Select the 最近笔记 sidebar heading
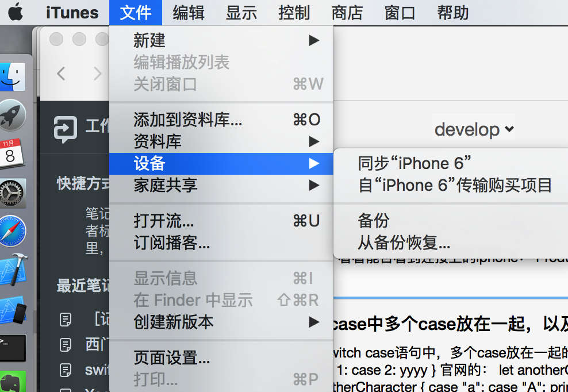The height and width of the screenshot is (392, 568). pos(83,286)
